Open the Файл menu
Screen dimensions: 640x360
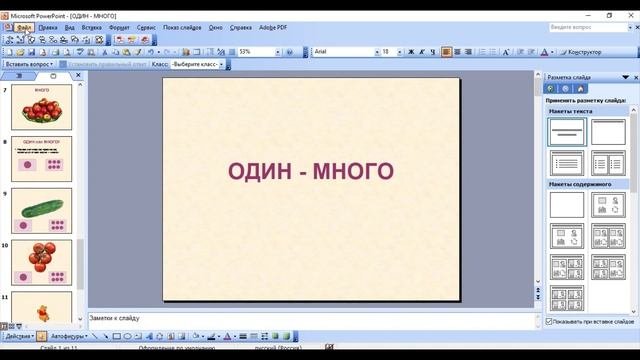[24, 27]
